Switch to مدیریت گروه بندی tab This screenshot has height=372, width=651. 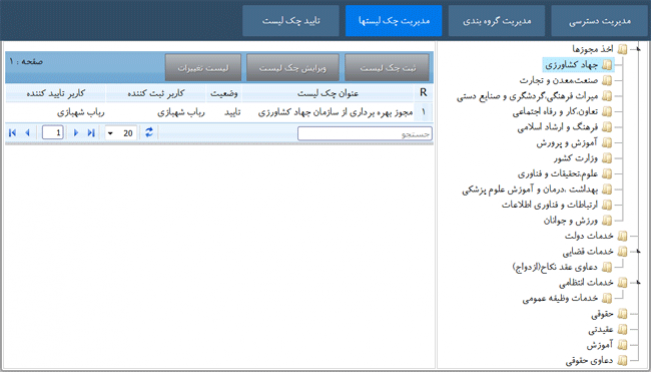pos(497,21)
